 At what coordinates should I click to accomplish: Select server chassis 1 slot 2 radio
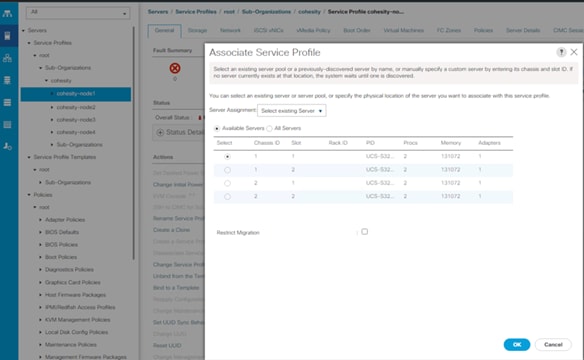click(227, 170)
